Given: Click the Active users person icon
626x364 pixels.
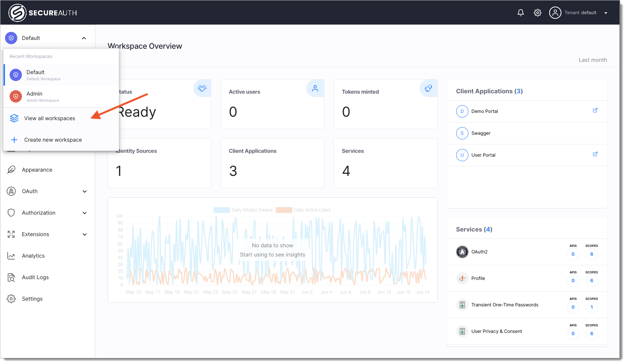Looking at the screenshot, I should (315, 88).
